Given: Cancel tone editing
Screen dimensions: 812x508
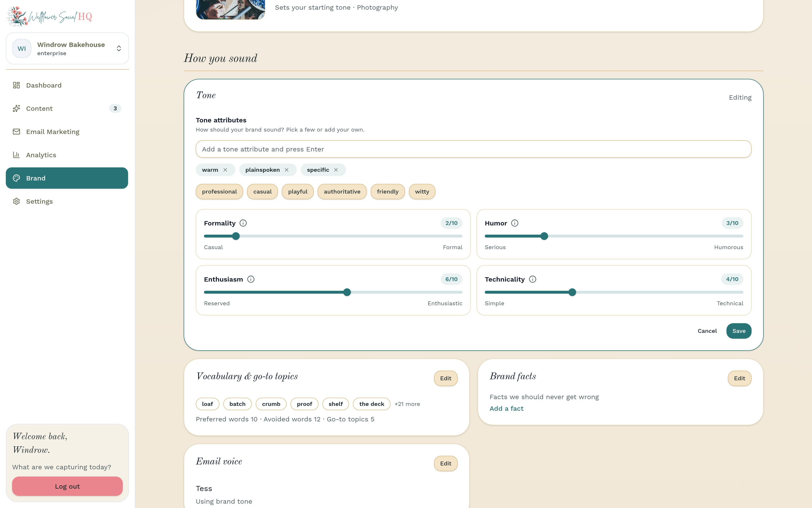Looking at the screenshot, I should point(707,331).
